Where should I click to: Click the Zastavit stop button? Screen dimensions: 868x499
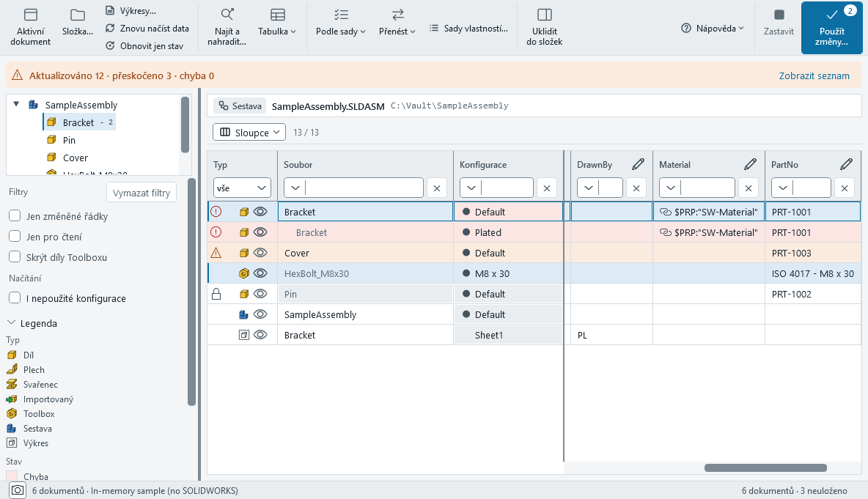779,23
